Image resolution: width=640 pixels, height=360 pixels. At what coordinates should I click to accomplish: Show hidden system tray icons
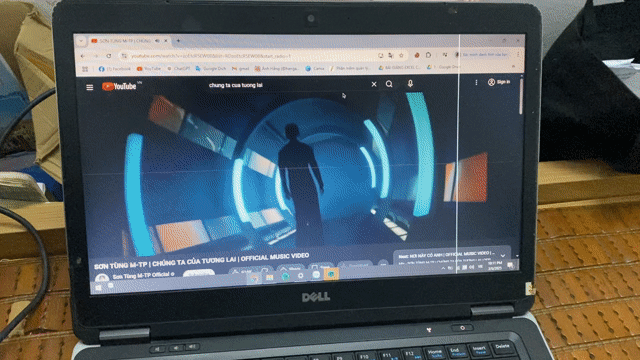pyautogui.click(x=443, y=268)
